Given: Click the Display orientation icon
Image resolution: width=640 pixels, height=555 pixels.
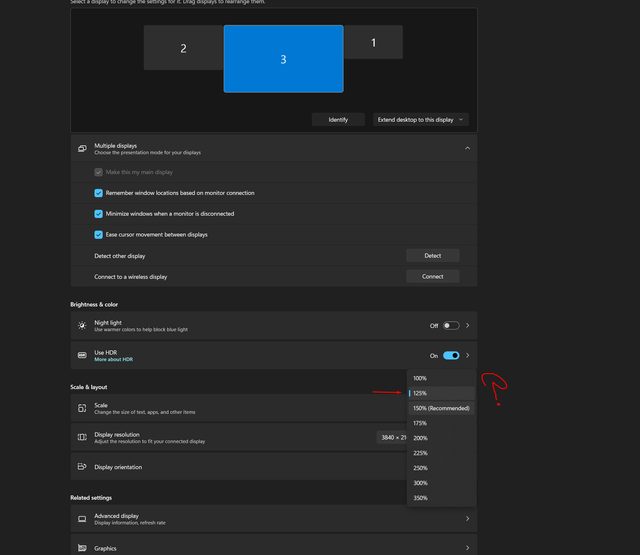Looking at the screenshot, I should tap(82, 467).
